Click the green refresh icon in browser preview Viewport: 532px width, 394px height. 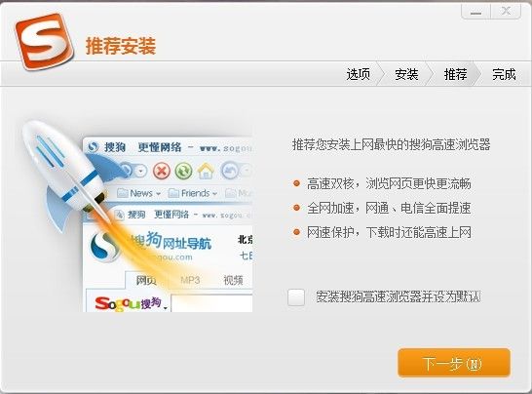point(183,171)
